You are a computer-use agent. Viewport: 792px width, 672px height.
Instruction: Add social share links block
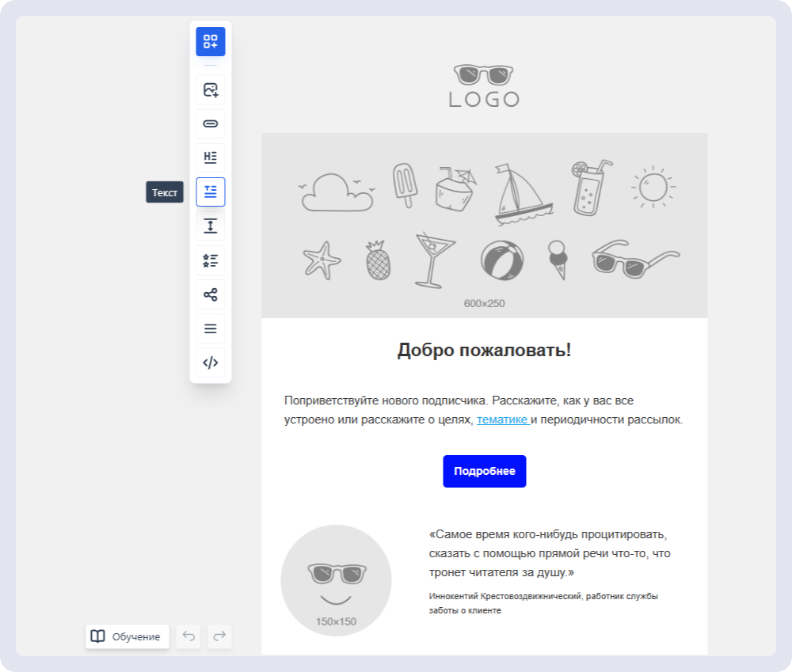tap(211, 294)
